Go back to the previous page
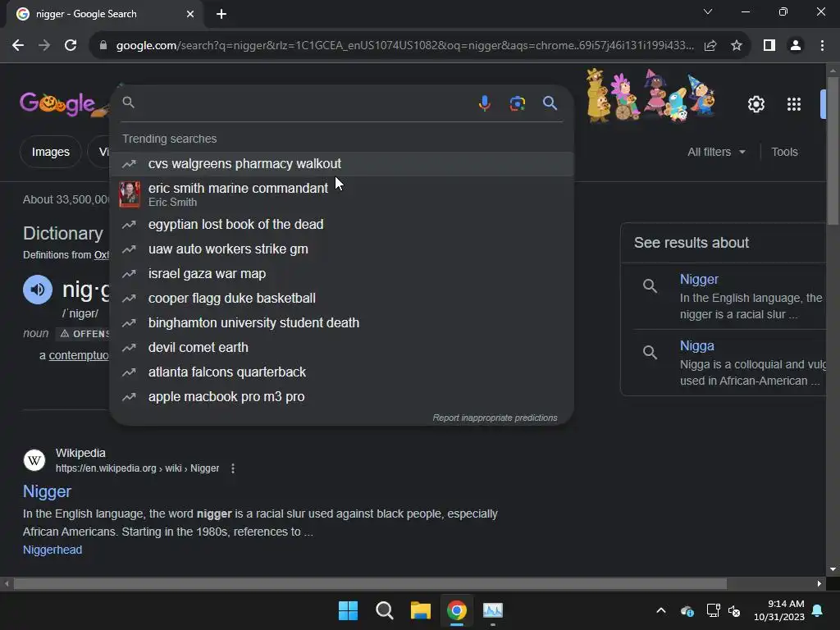The height and width of the screenshot is (630, 840). (18, 46)
